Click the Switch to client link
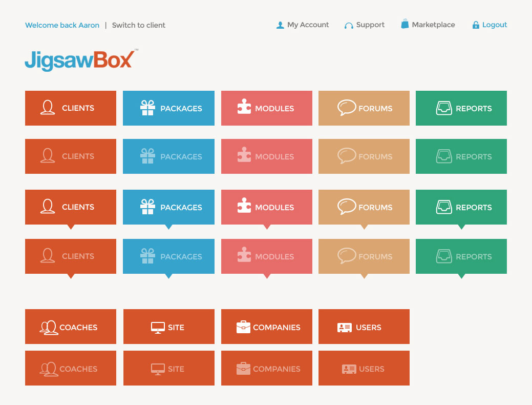This screenshot has height=405, width=532. pos(139,25)
